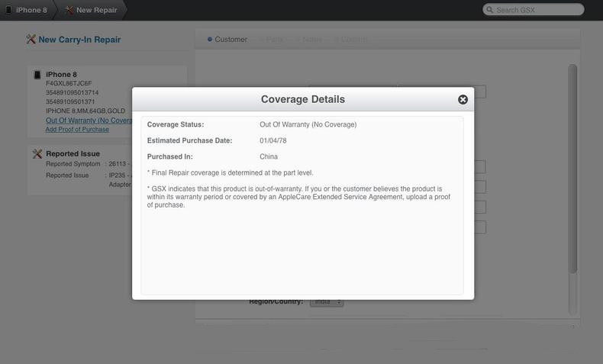The image size is (603, 364).
Task: Open Out Of Warranty (No Coverage) link
Action: click(x=89, y=121)
